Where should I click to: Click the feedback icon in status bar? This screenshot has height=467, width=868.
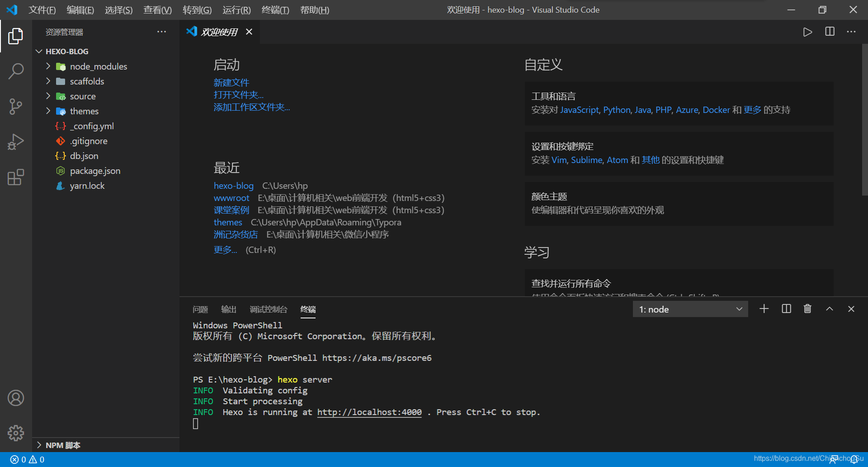pos(833,459)
